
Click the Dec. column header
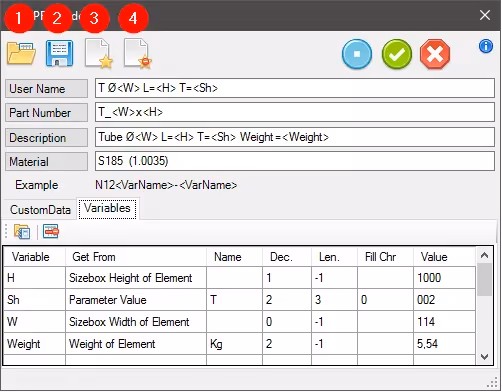click(287, 257)
